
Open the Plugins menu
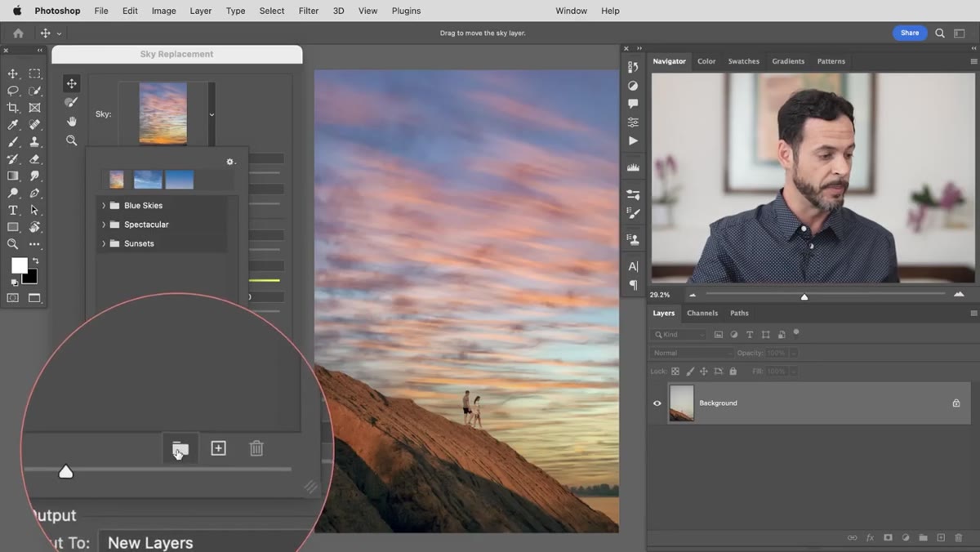(x=406, y=11)
